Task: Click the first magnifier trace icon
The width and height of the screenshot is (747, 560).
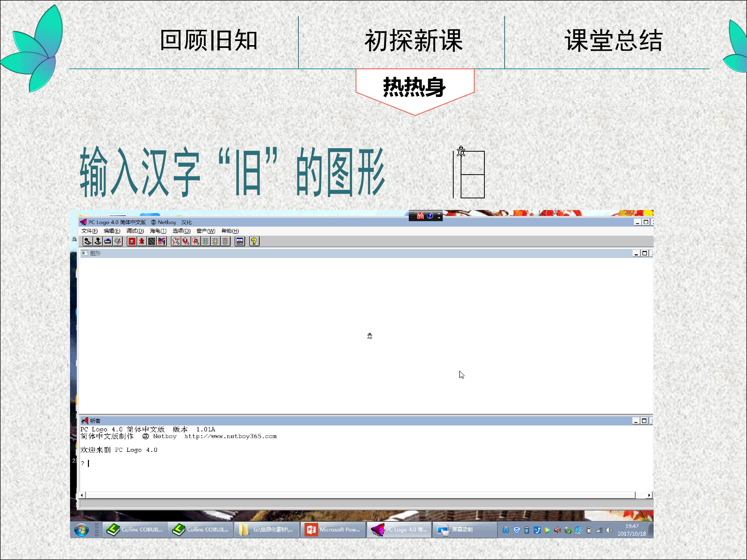Action: tap(176, 241)
